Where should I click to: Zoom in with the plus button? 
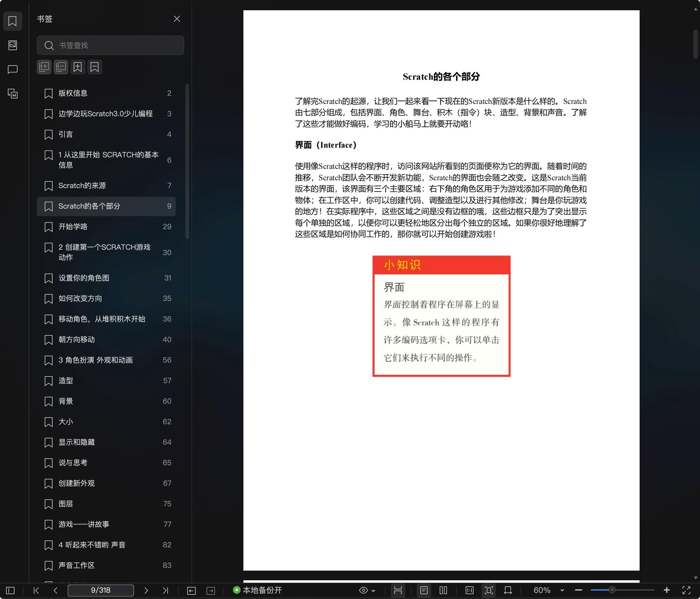[666, 590]
